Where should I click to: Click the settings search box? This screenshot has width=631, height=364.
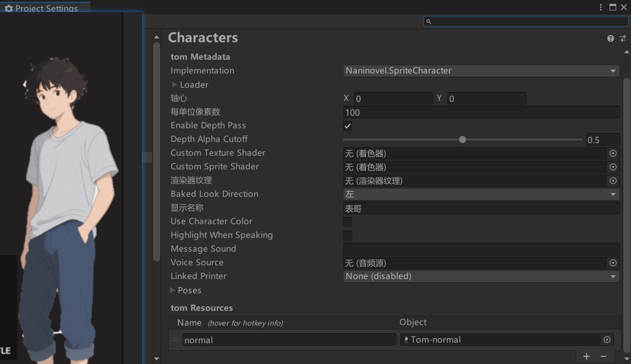click(526, 21)
